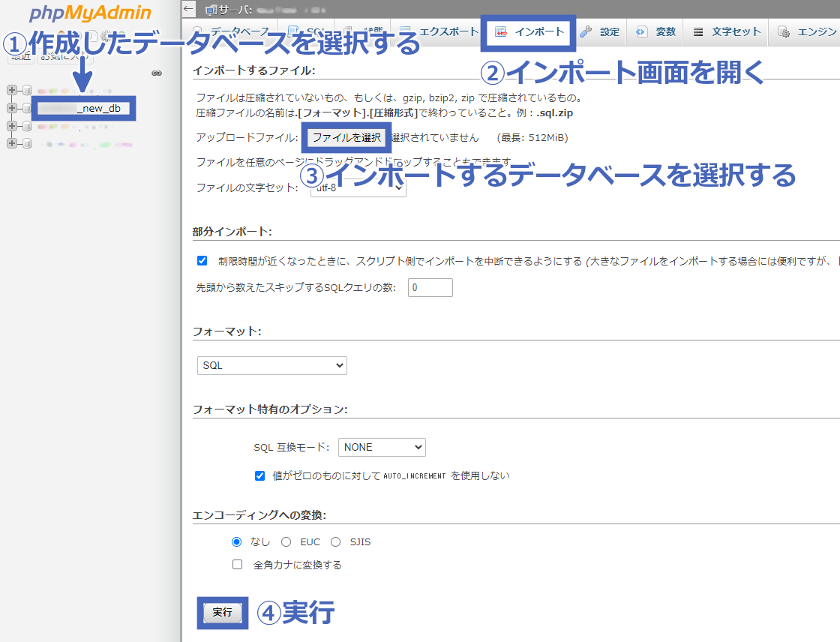Open the SQL 互換モード NONE dropdown
840x642 pixels.
pyautogui.click(x=382, y=448)
